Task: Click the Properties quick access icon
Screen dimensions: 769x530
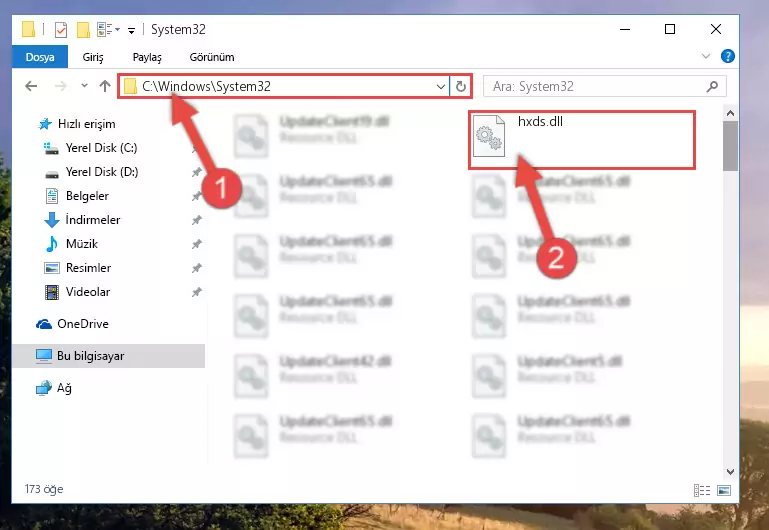Action: (x=61, y=30)
